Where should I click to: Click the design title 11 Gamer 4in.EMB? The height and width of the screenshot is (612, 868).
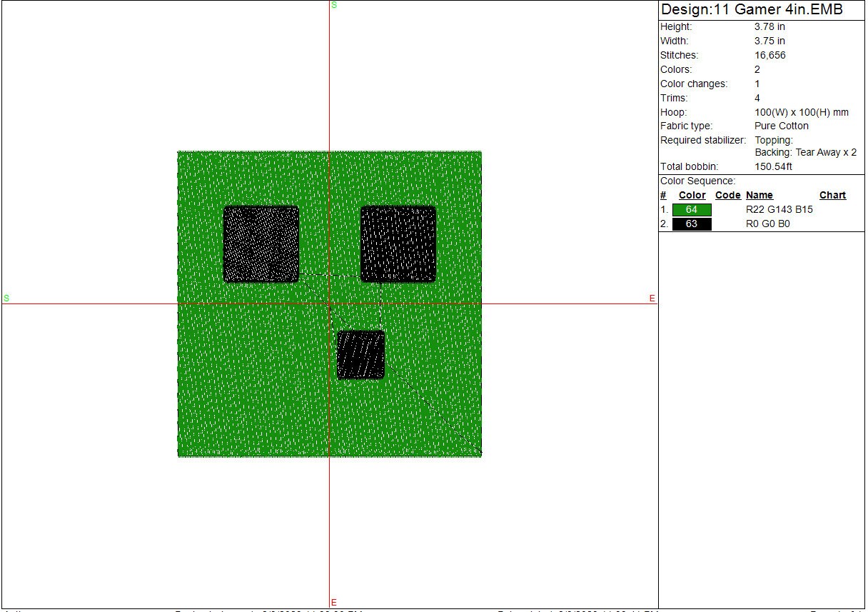click(x=752, y=10)
